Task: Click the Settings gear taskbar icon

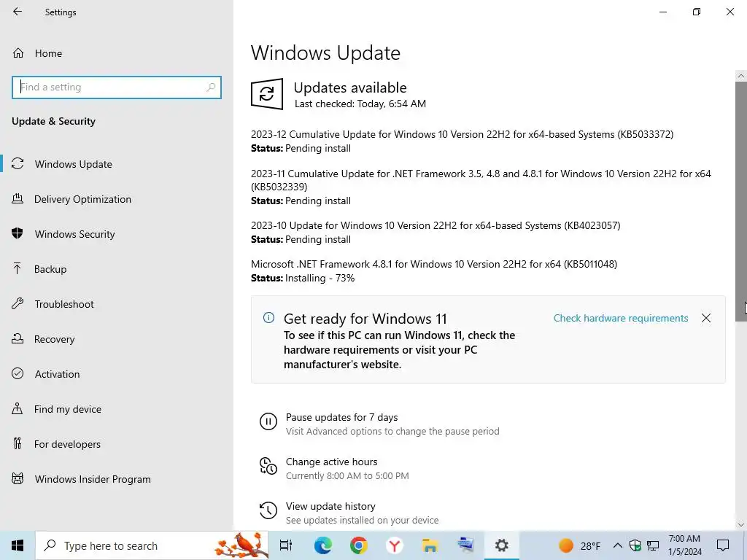Action: [502, 545]
